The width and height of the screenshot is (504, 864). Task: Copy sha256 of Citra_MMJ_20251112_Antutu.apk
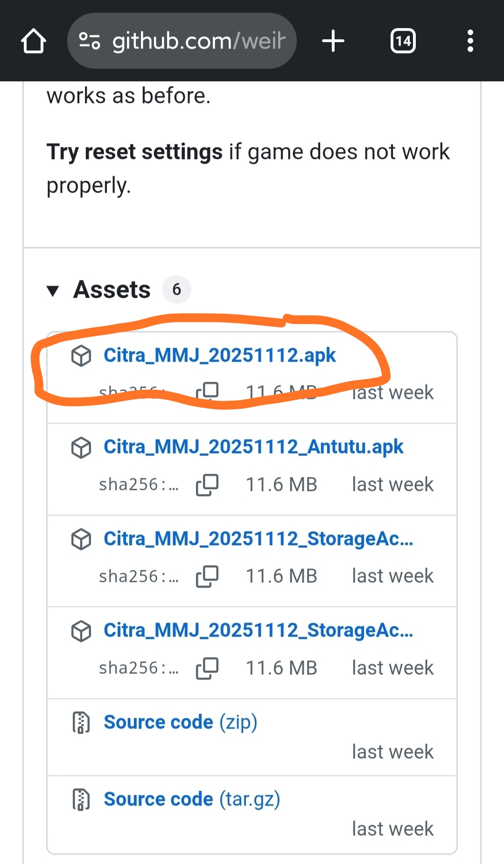click(207, 485)
